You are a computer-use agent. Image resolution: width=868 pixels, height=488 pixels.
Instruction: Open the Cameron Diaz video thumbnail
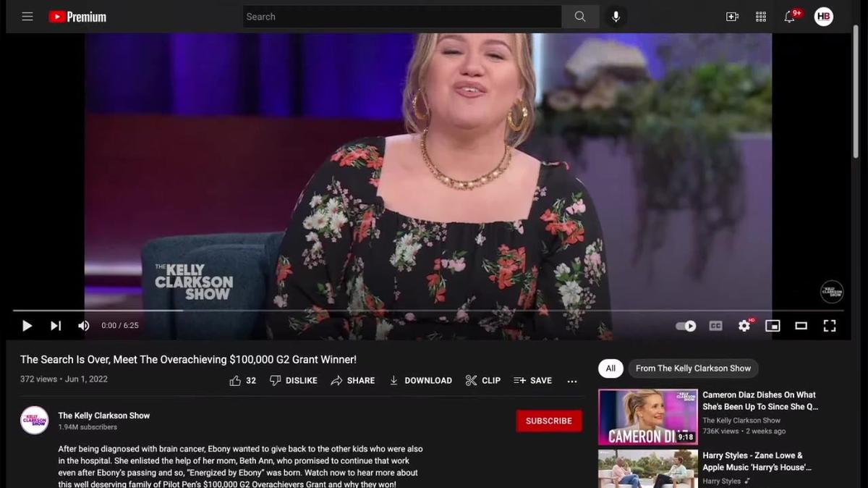647,417
